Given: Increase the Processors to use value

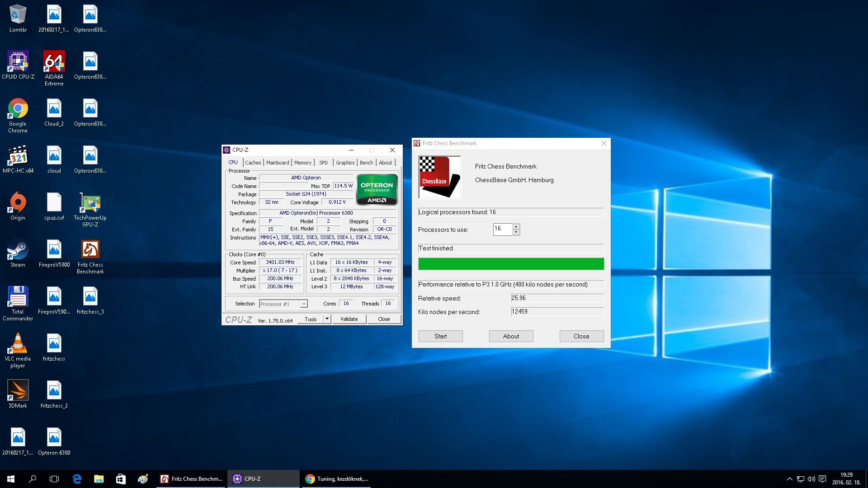Looking at the screenshot, I should click(x=516, y=226).
